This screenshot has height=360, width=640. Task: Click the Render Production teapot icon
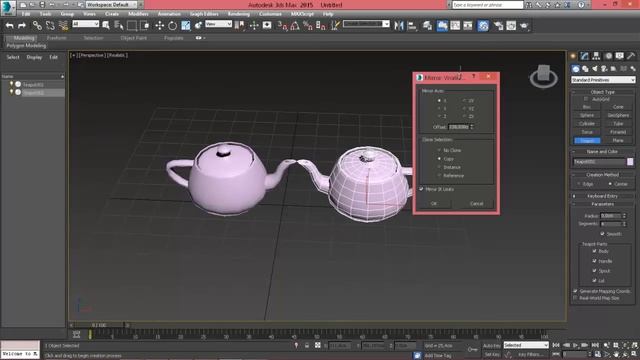pos(524,25)
